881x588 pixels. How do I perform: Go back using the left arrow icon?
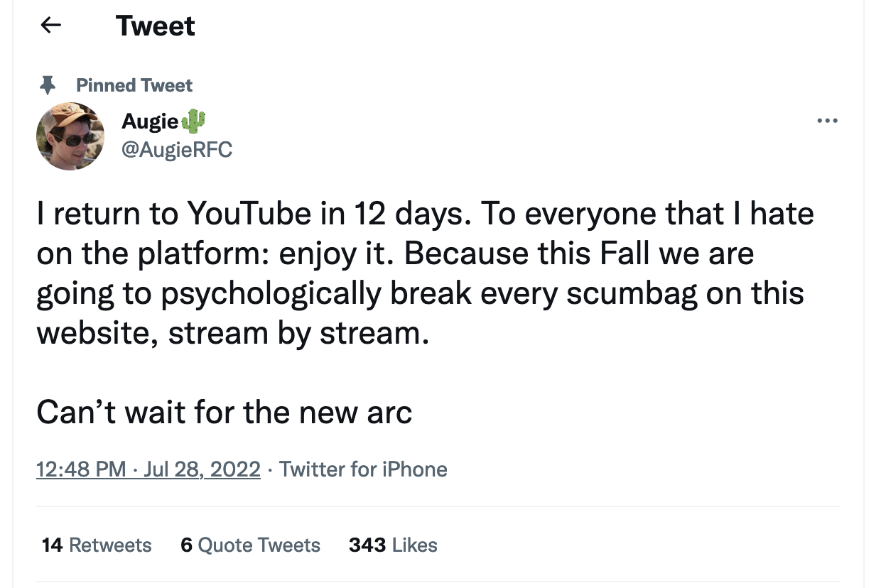[50, 26]
